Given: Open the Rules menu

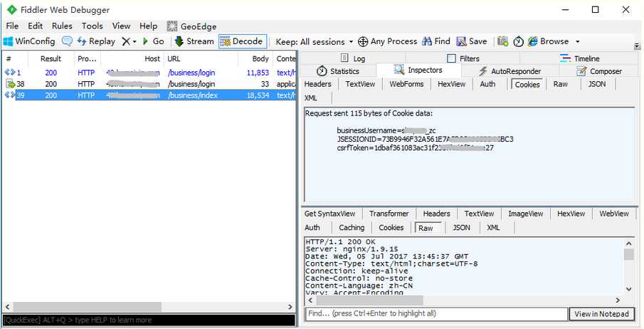Looking at the screenshot, I should click(62, 26).
